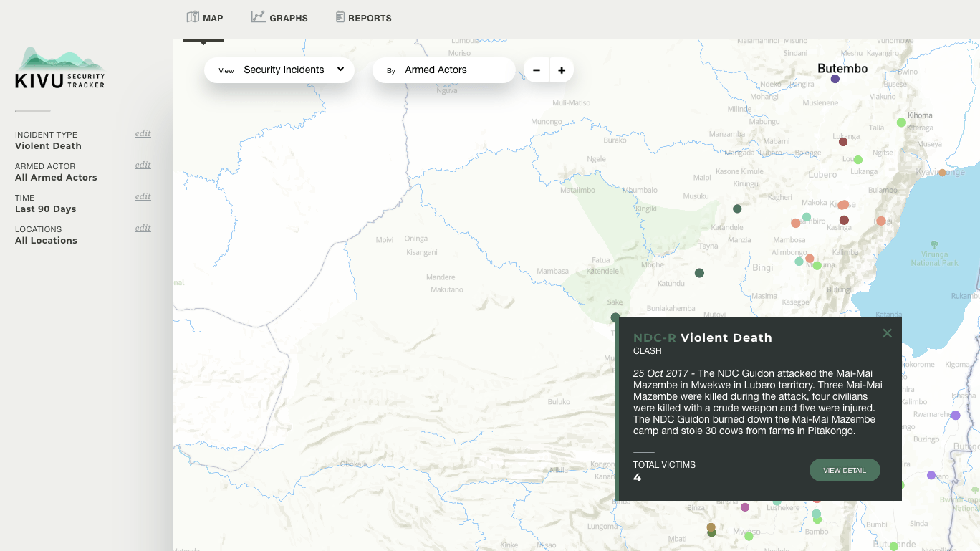Zoom out using the minus icon
The image size is (980, 551).
pos(537,70)
